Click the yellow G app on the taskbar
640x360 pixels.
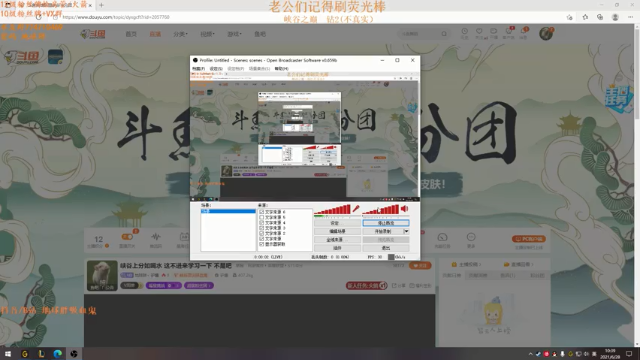click(24, 353)
